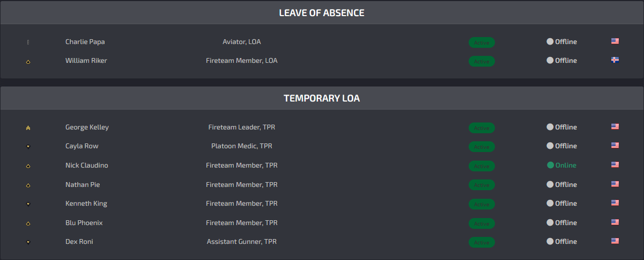
Task: Click the flag icon in Blu Phoenix's row
Action: (615, 222)
